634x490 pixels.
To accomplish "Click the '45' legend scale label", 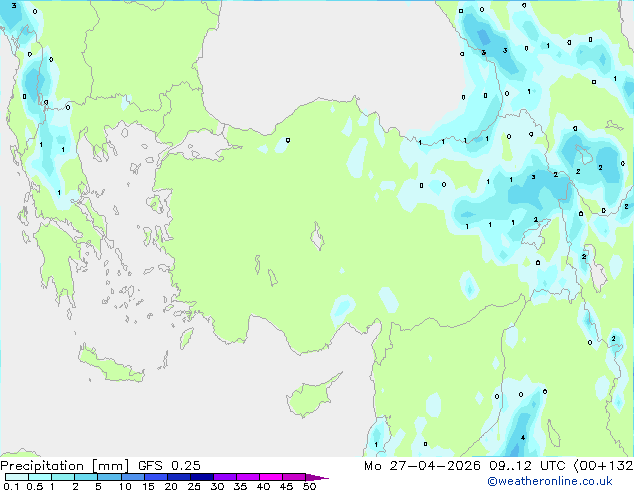I will [287, 486].
